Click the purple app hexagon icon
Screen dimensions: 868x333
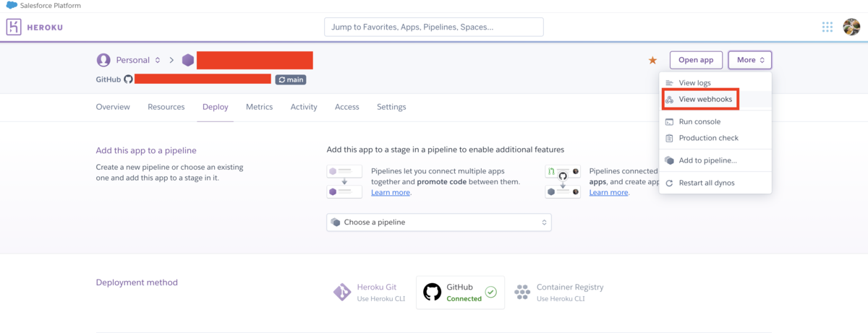coord(188,60)
